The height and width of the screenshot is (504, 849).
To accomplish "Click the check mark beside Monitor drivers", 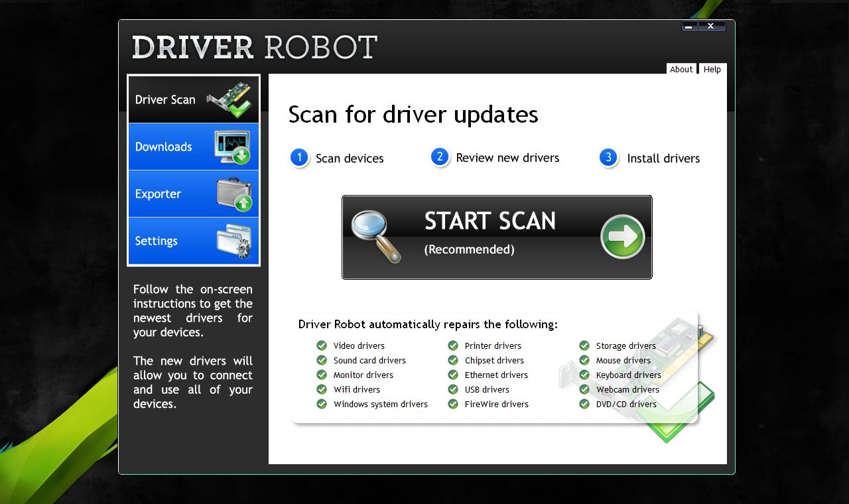I will (322, 375).
